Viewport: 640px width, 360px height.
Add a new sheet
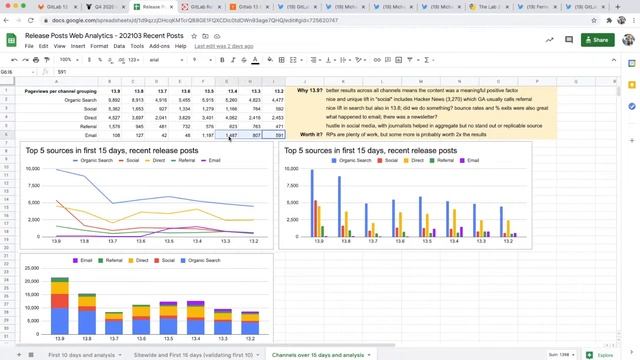point(19,355)
